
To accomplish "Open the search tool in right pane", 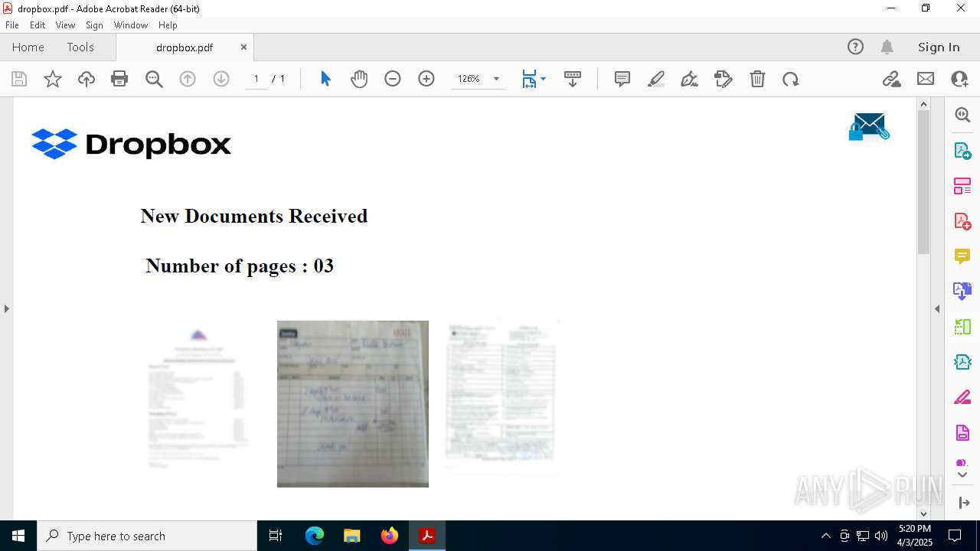I will (962, 115).
